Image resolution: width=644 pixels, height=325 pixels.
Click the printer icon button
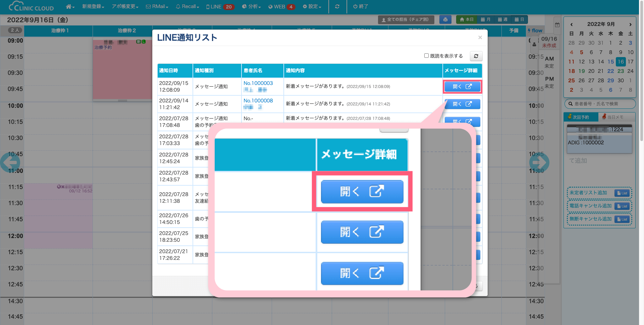point(445,20)
